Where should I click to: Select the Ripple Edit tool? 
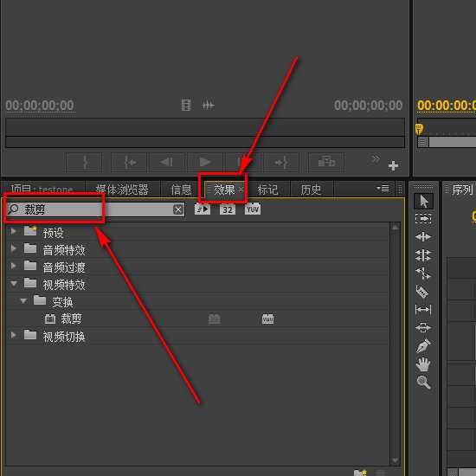[x=423, y=237]
